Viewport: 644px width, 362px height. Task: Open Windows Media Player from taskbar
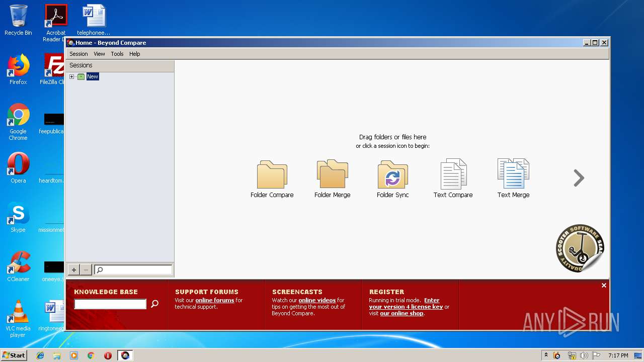(74, 355)
